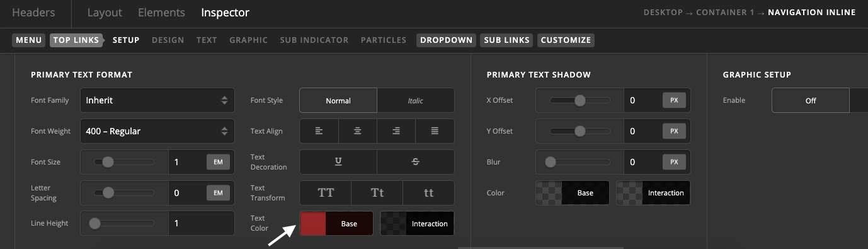Set text transform to lowercase tt

[x=428, y=193]
